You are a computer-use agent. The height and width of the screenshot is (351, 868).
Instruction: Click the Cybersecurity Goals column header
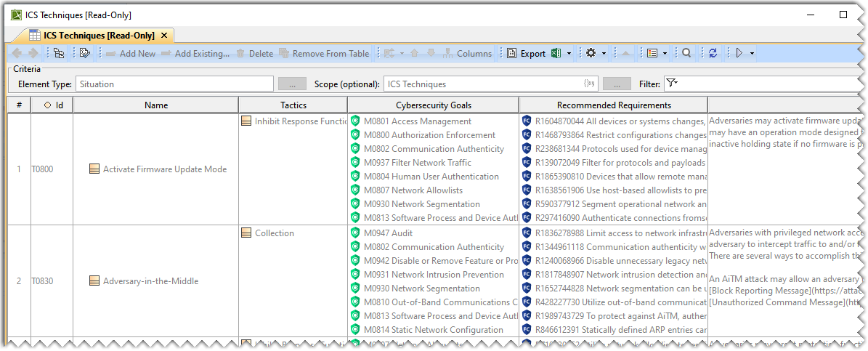point(433,105)
